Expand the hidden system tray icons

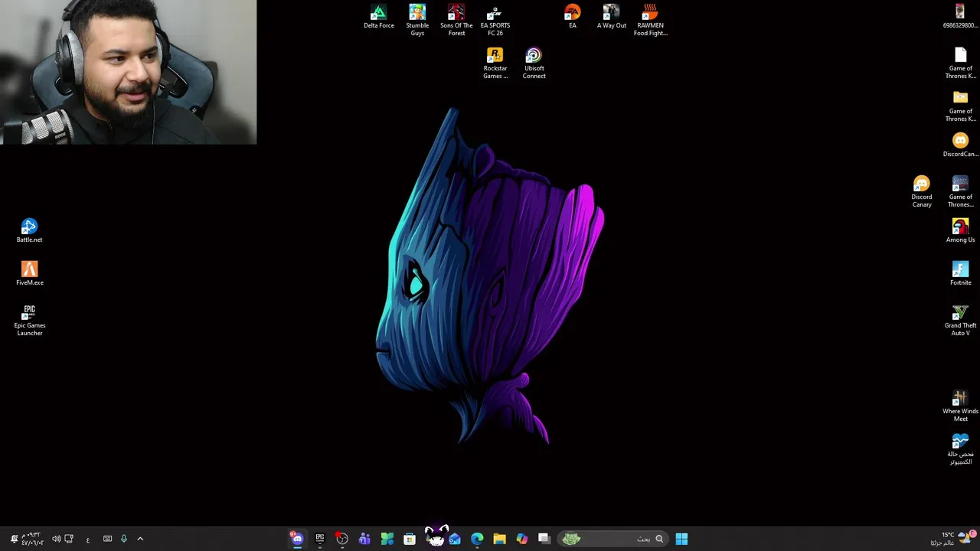(140, 539)
